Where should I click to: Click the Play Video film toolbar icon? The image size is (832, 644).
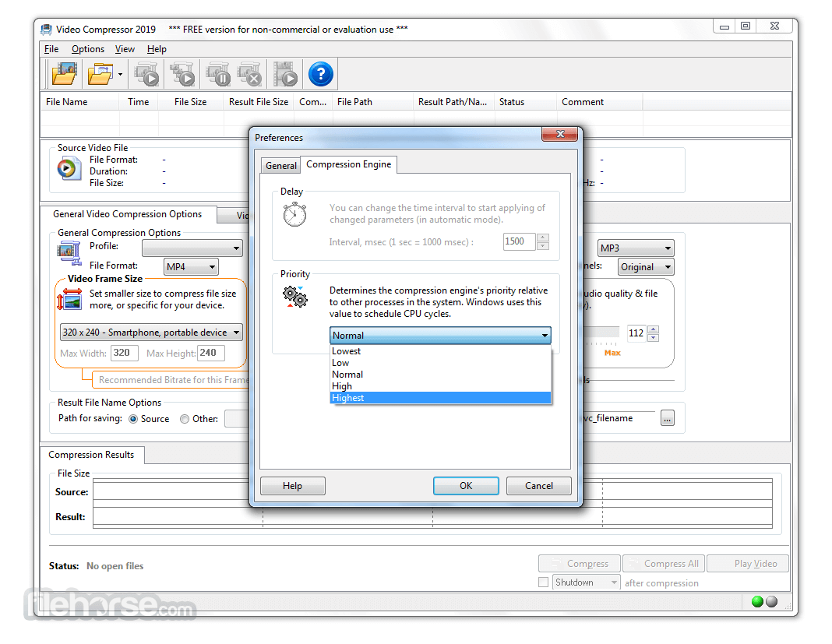285,74
